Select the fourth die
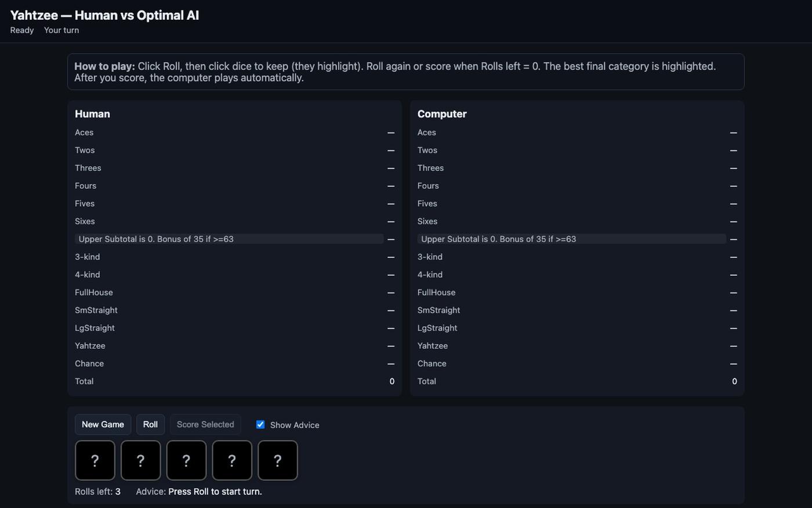812x508 pixels. (232, 460)
